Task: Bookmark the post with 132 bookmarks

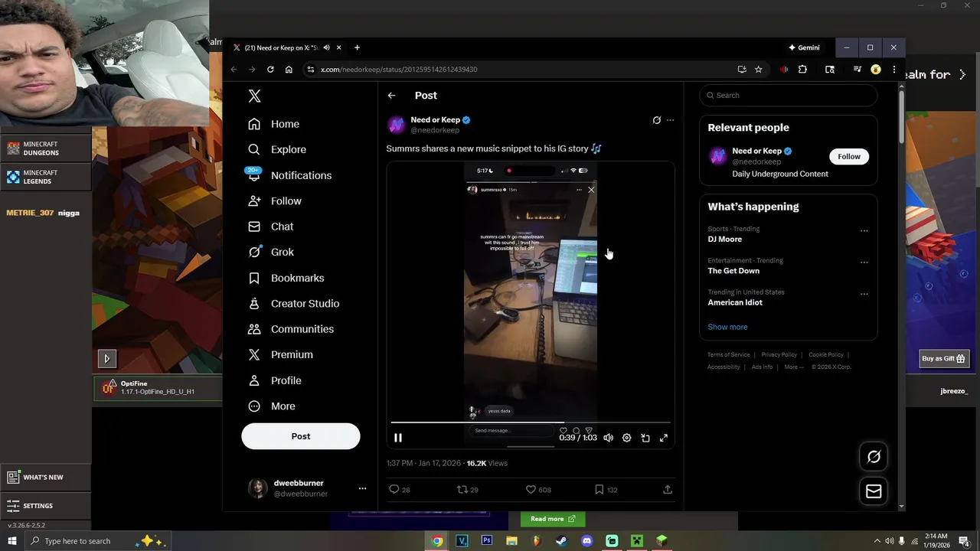Action: tap(599, 489)
